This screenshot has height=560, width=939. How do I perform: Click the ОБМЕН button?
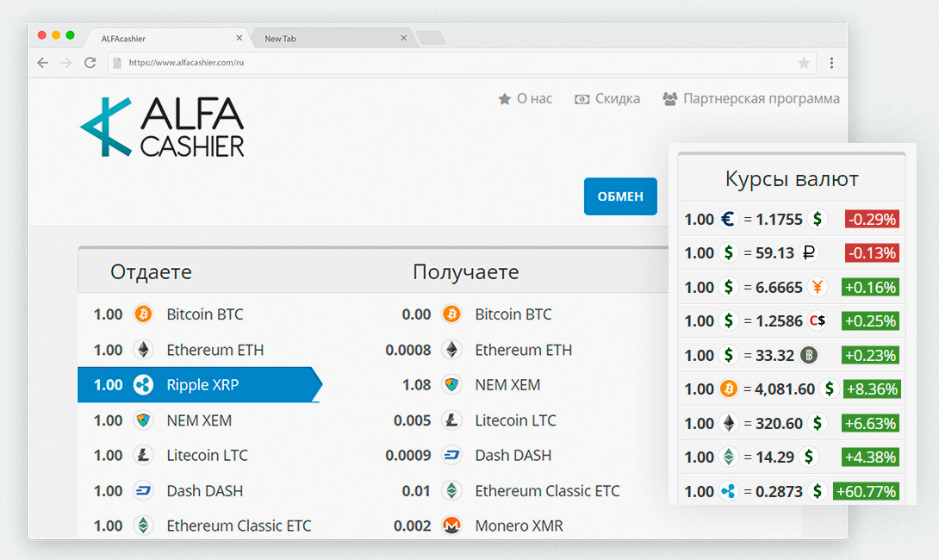620,196
